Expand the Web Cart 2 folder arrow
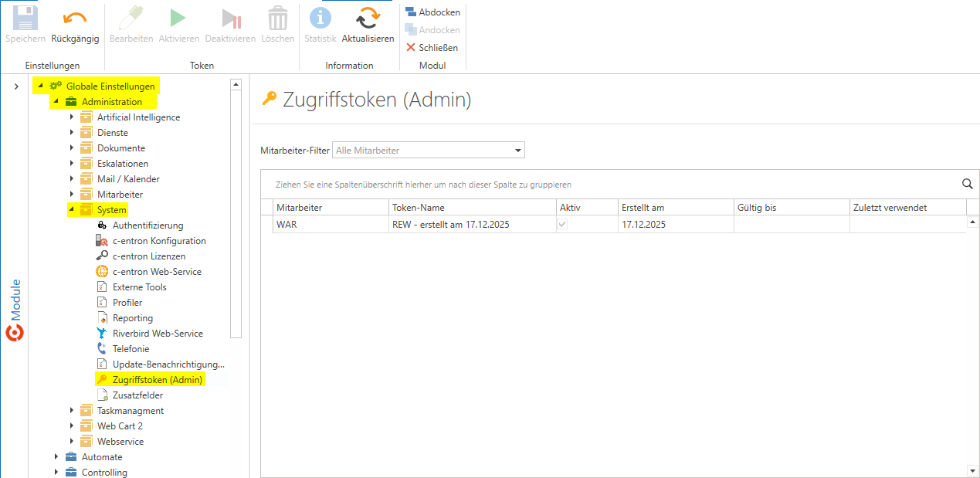Image resolution: width=980 pixels, height=478 pixels. coord(72,426)
